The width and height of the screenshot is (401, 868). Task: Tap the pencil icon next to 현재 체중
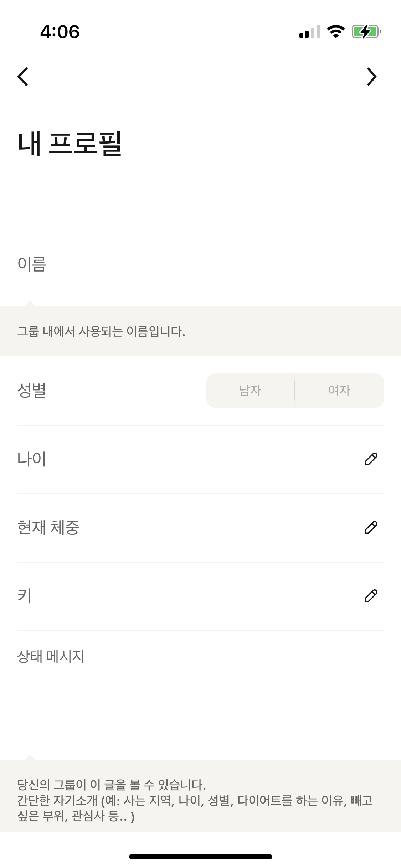pyautogui.click(x=371, y=528)
